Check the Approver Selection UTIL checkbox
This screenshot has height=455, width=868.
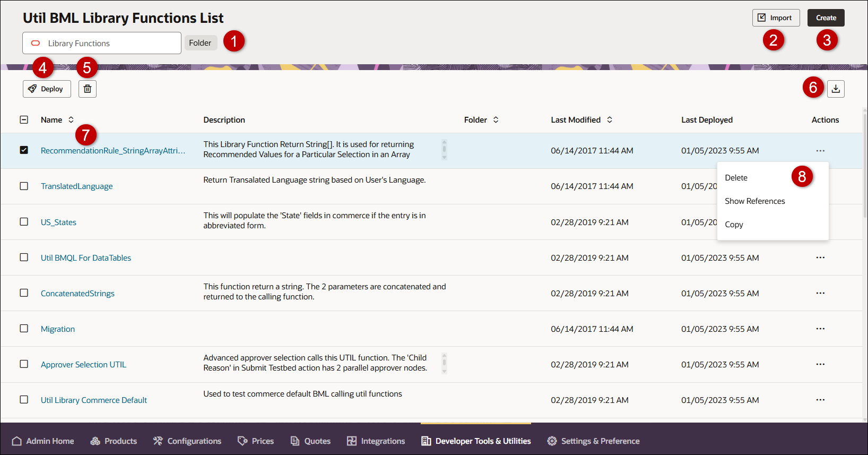point(24,364)
